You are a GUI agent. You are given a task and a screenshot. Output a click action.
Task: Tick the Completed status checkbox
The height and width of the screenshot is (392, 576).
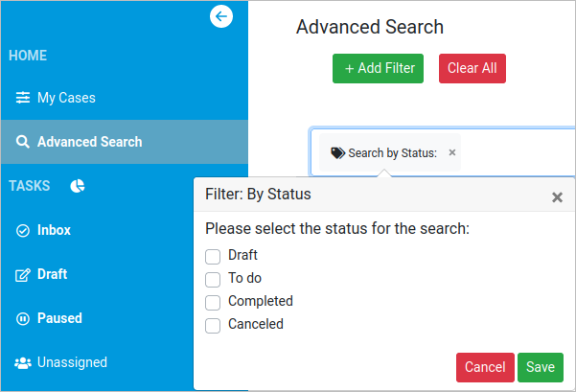tap(213, 302)
